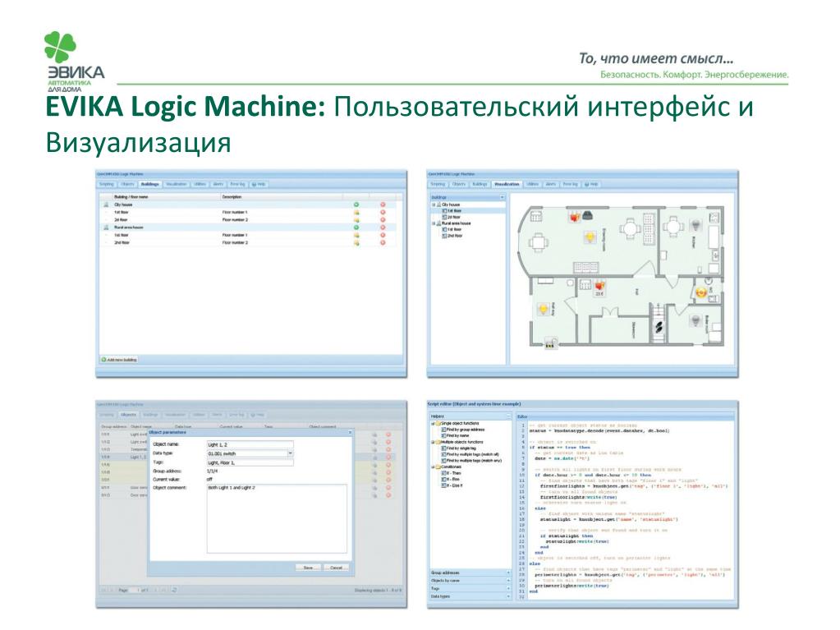This screenshot has height=630, width=840.
Task: Collapse Rural area house tree node
Action: click(x=434, y=223)
